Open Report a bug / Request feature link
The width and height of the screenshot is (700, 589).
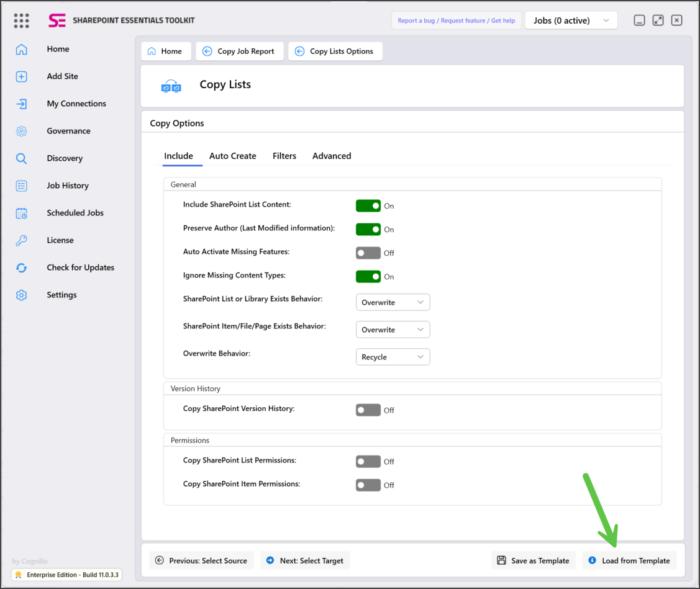point(457,20)
